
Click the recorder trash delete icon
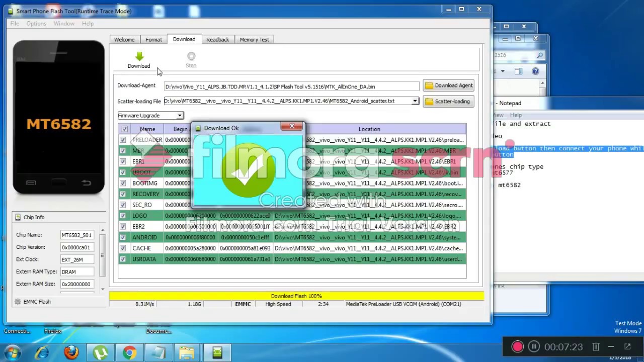(596, 346)
